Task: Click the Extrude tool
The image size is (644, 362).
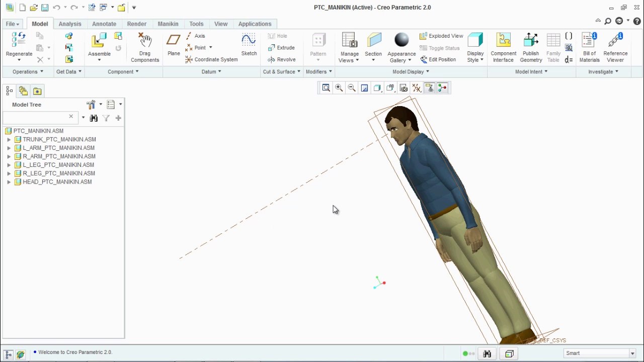Action: [x=281, y=48]
